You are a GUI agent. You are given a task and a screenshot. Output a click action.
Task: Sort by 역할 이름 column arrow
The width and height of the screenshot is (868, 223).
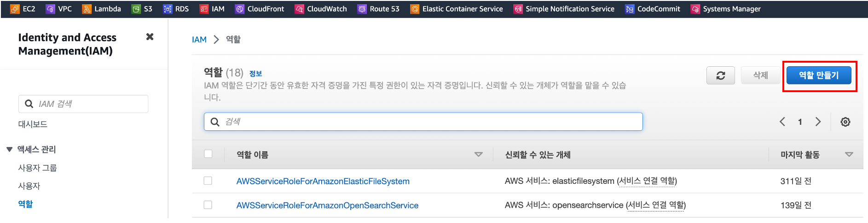479,155
